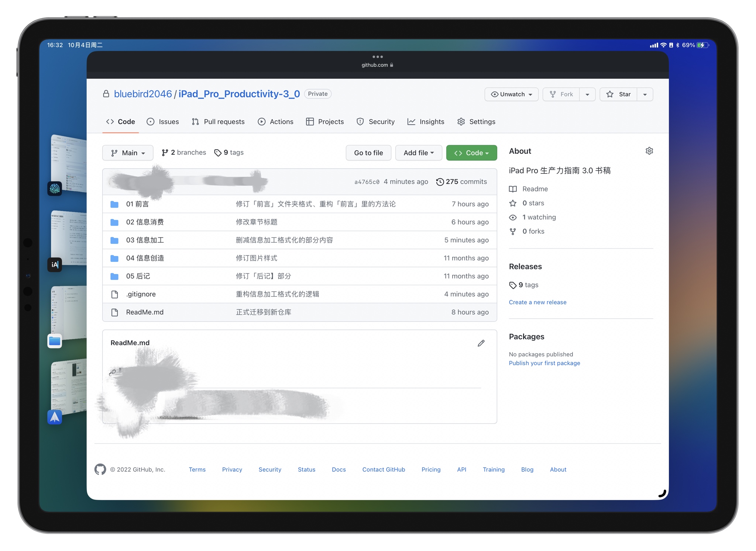Viewport: 756px width, 551px height.
Task: Open the About section settings gear icon
Action: pyautogui.click(x=649, y=151)
